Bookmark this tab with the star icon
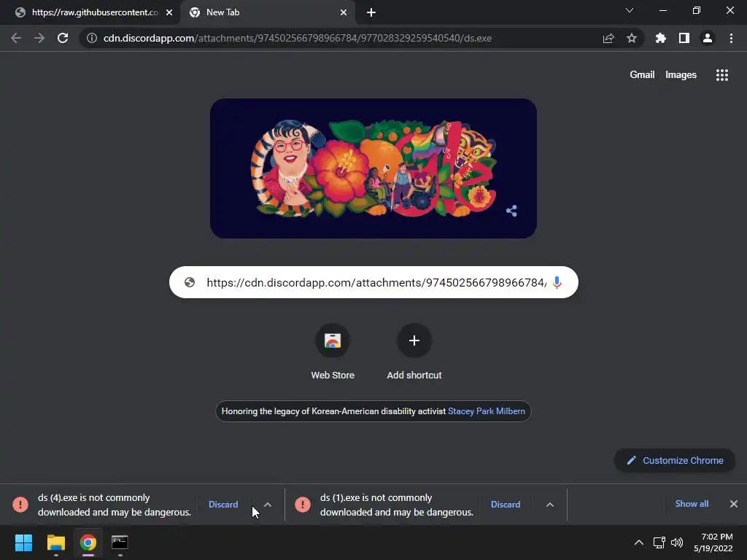Screen dimensions: 747x560 coord(632,38)
